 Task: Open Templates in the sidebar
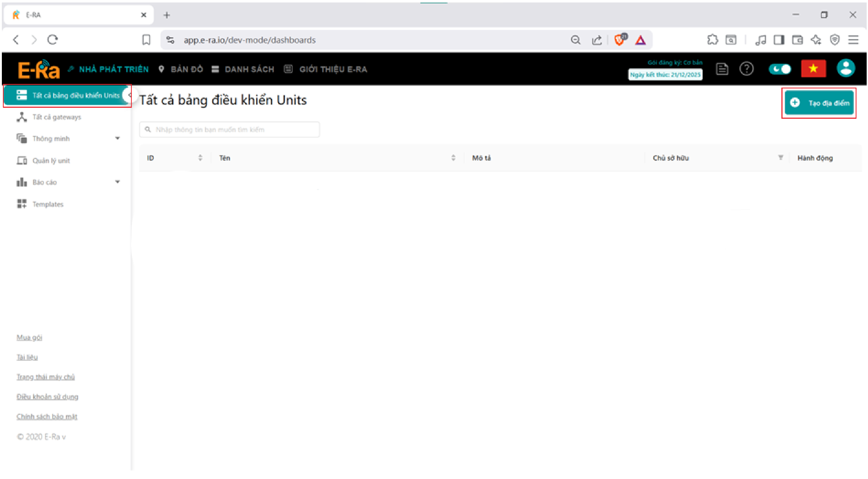[x=48, y=204]
